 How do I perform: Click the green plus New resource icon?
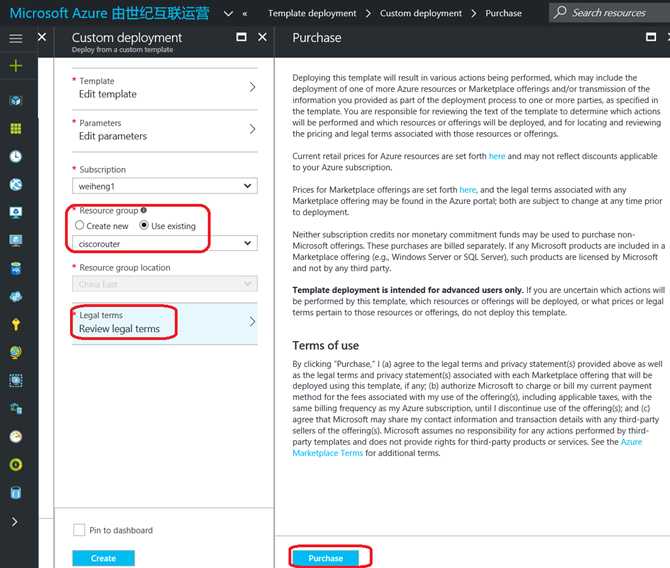[16, 66]
